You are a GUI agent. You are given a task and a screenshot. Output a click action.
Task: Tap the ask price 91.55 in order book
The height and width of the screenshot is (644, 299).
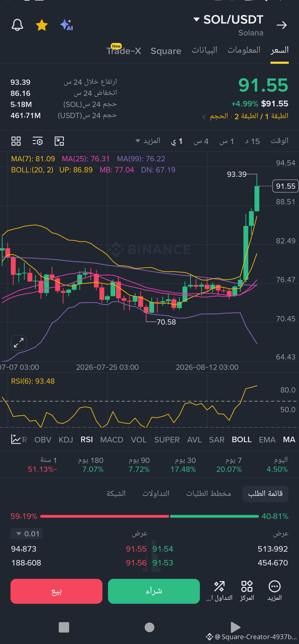click(136, 549)
